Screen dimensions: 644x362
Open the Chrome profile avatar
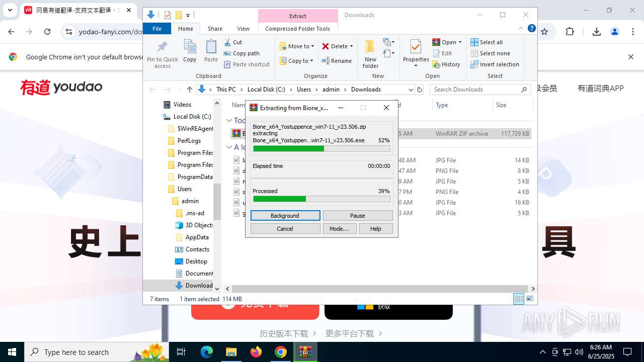(614, 32)
